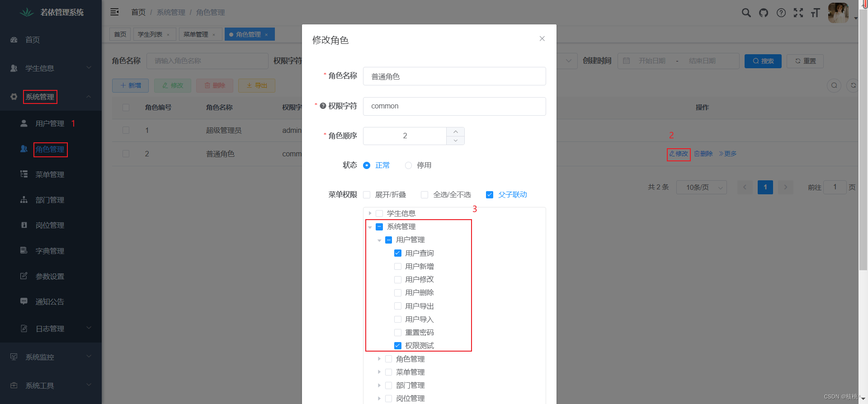
Task: Click the 权限字符 input containing common
Action: 454,106
